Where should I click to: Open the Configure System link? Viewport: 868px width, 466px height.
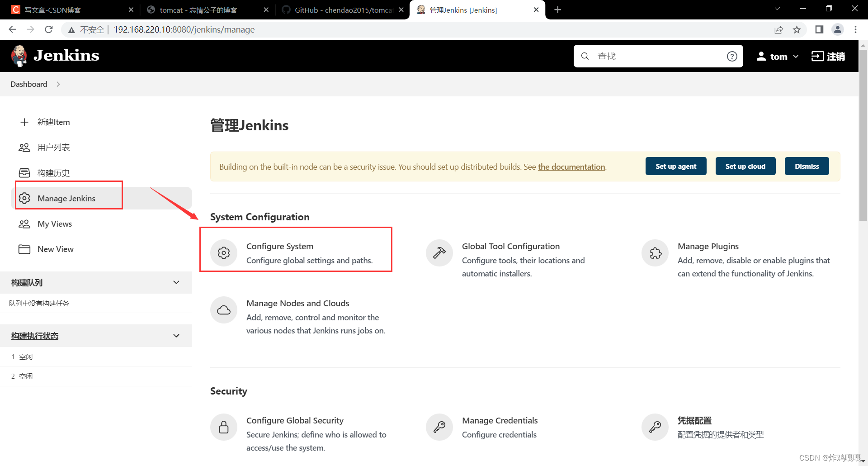[280, 247]
